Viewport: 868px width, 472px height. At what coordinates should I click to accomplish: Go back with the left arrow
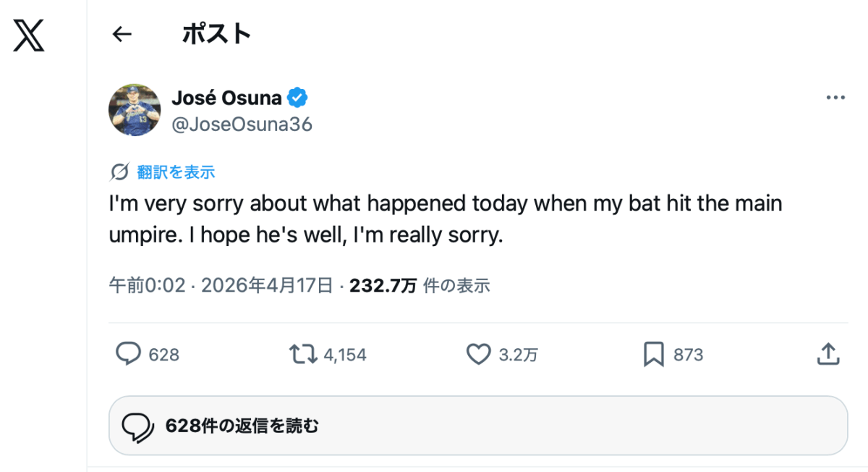click(122, 33)
